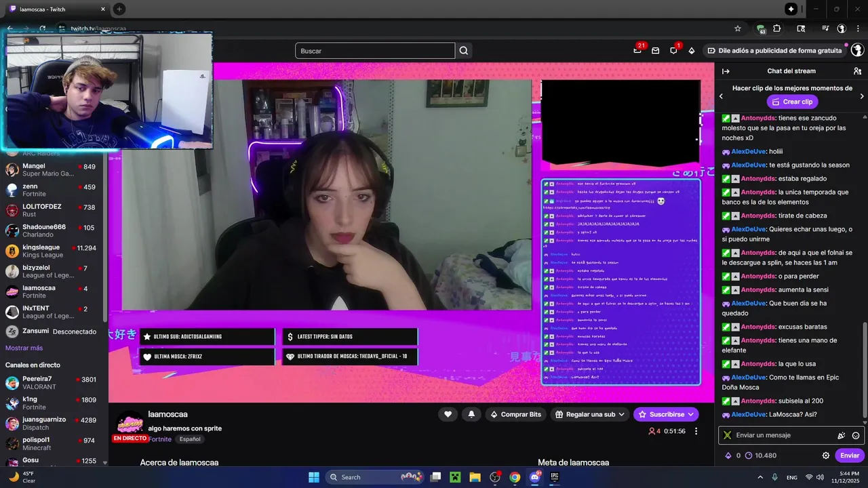
Task: Click chat panel scrollbar
Action: point(864,369)
